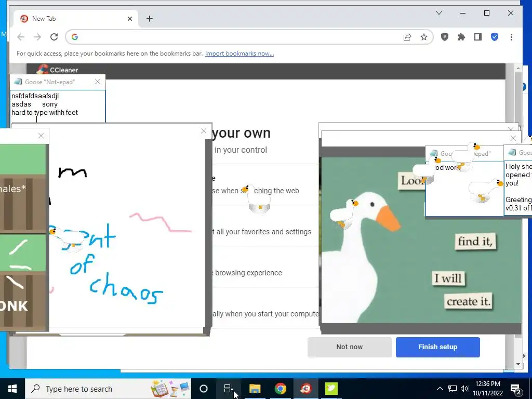
Task: Close the agent of chaos drawing window
Action: tap(204, 131)
